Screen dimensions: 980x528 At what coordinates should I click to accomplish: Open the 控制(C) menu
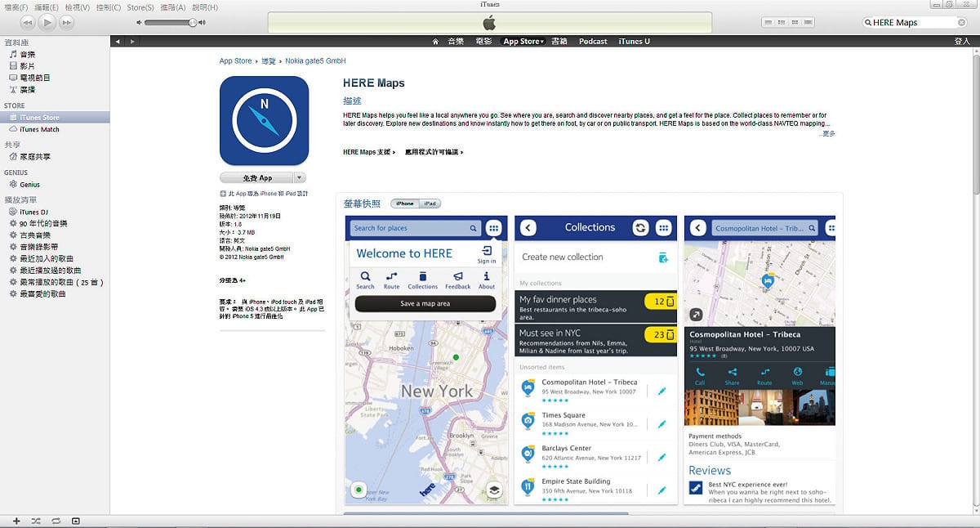pos(109,7)
